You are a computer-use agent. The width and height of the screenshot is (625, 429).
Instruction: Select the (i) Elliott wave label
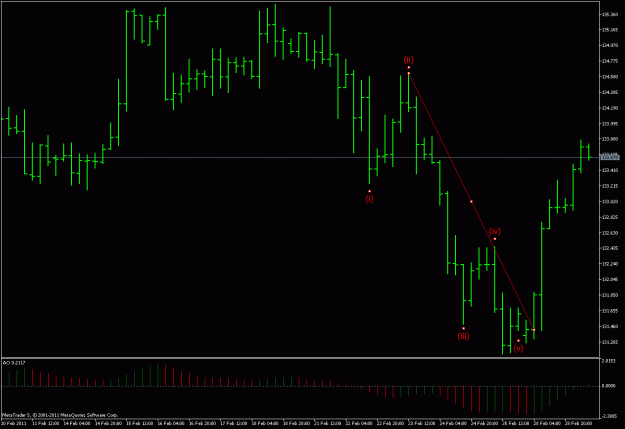pos(369,199)
